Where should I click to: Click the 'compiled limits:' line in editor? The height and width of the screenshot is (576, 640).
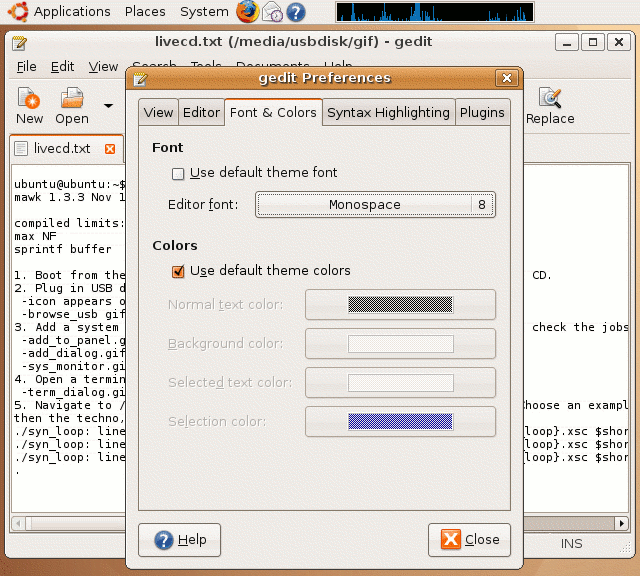[x=69, y=223]
